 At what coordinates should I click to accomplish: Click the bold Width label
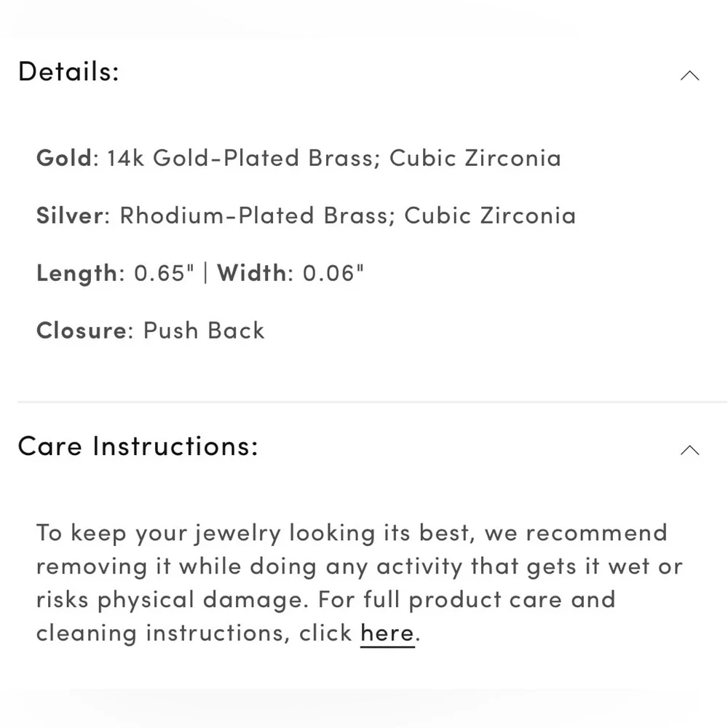(x=251, y=273)
